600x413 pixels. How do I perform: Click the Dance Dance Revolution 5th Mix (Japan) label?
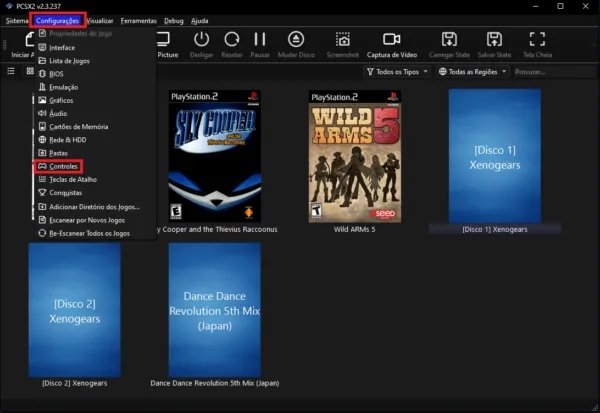pyautogui.click(x=215, y=383)
